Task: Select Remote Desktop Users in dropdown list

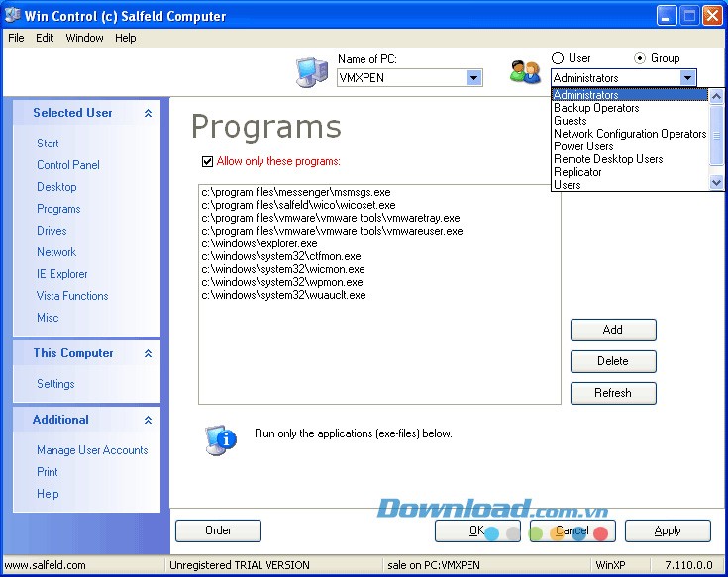Action: (608, 159)
